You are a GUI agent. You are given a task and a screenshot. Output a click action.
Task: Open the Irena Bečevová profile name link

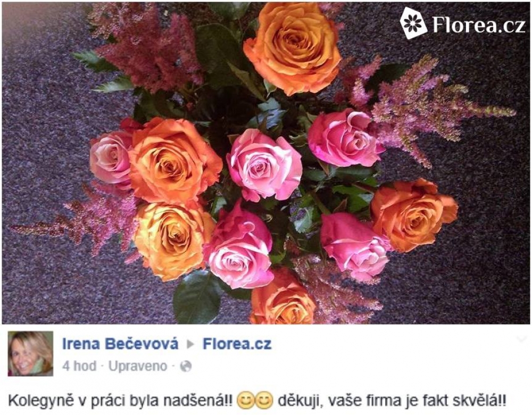click(120, 344)
